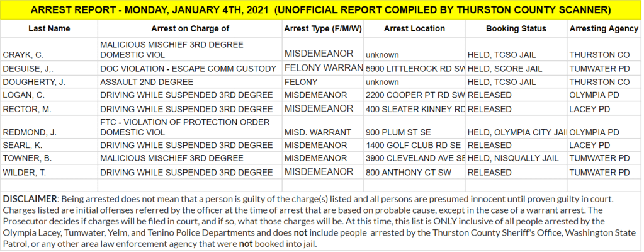The height and width of the screenshot is (252, 644).
Task: Click the DOC VIOLATION - ESCAPE COMM CUSTODY cell
Action: [x=188, y=68]
